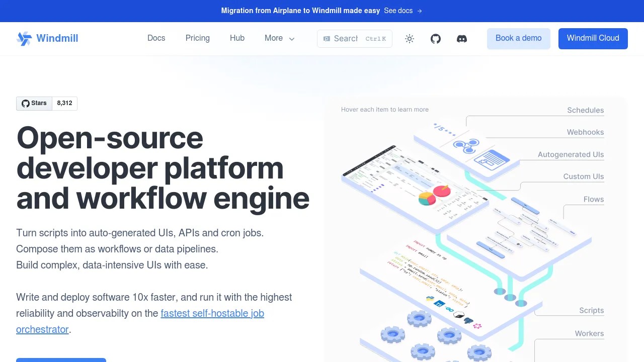The height and width of the screenshot is (362, 644).
Task: Open the Discord icon in navbar
Action: [x=461, y=39]
